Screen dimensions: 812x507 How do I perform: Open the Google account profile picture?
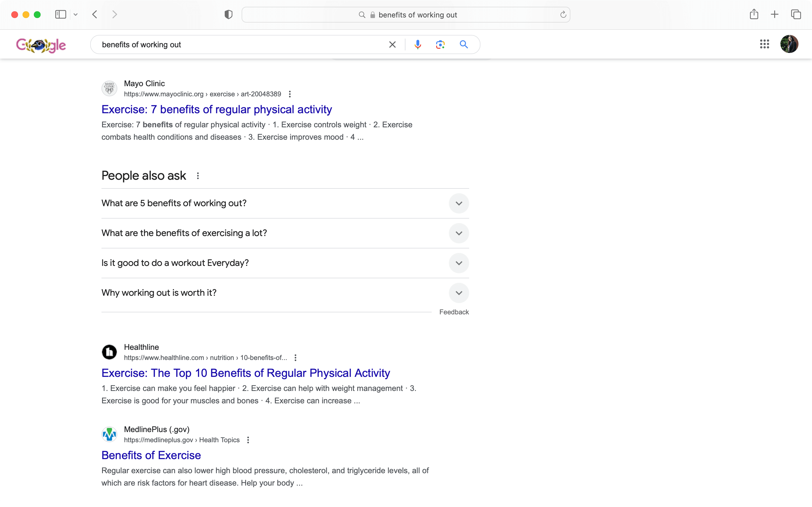point(789,44)
